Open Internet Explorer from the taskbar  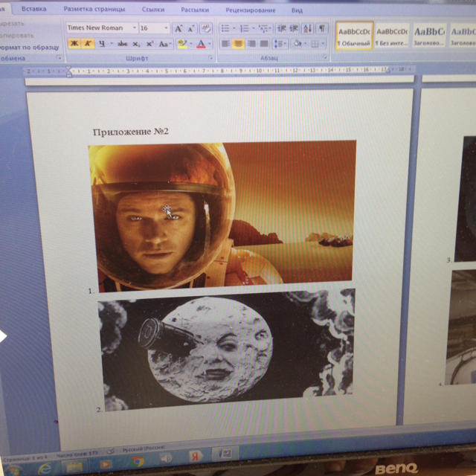pos(45,469)
